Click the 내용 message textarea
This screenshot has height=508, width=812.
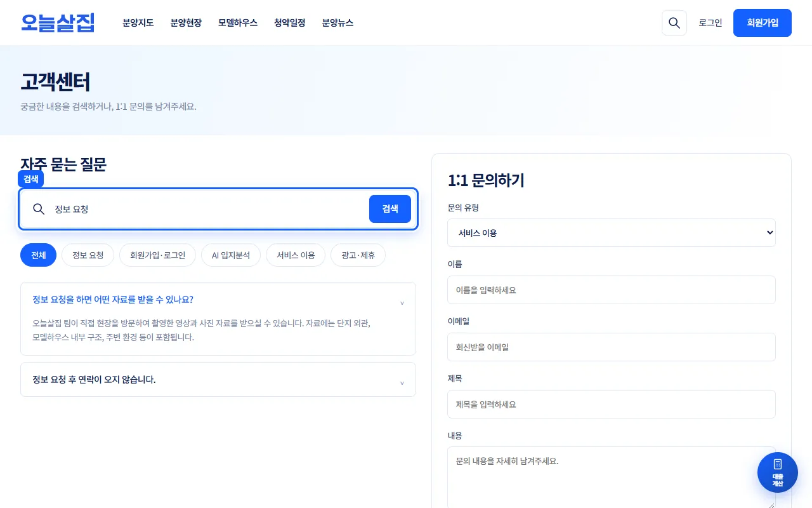[x=612, y=478]
